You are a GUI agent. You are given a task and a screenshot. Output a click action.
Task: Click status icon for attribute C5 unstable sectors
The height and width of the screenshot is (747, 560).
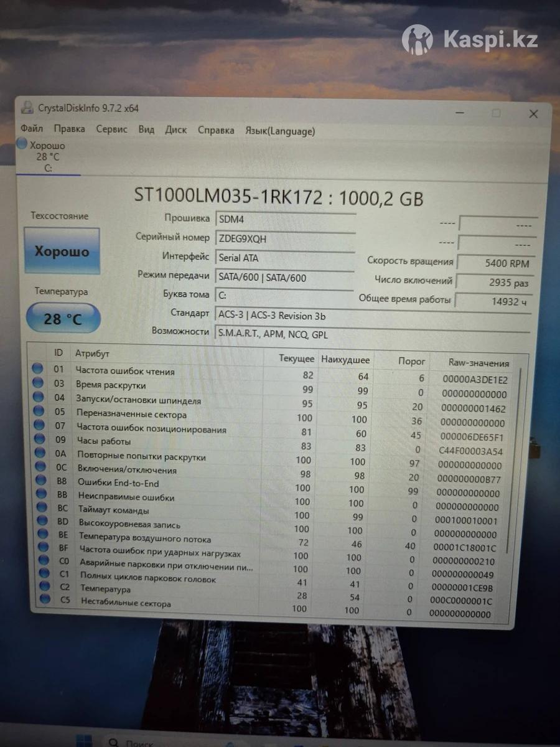pyautogui.click(x=44, y=600)
